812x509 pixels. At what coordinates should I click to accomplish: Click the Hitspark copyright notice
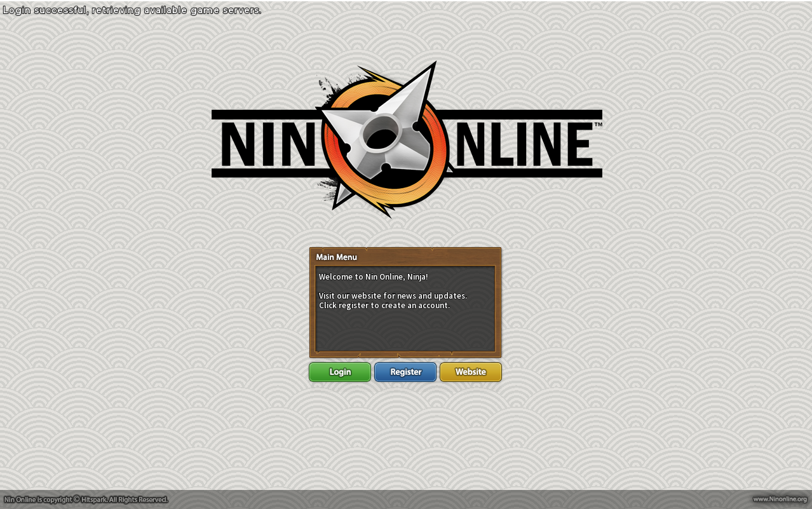(86, 499)
